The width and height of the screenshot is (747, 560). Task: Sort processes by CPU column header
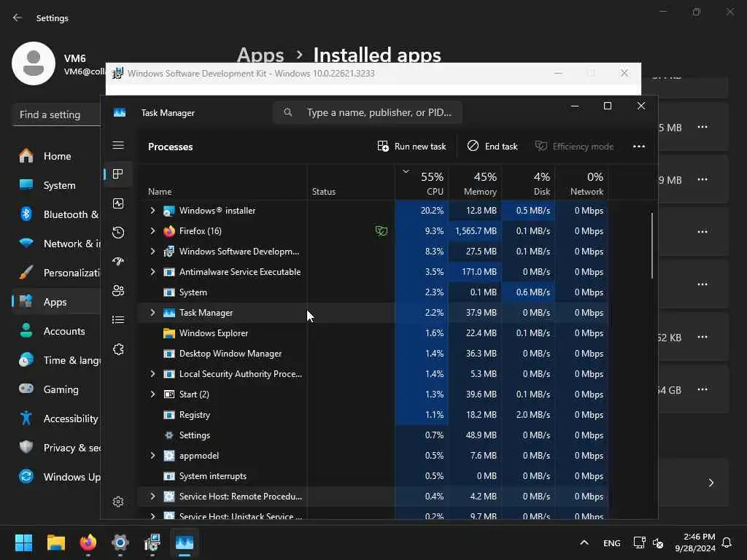click(422, 183)
